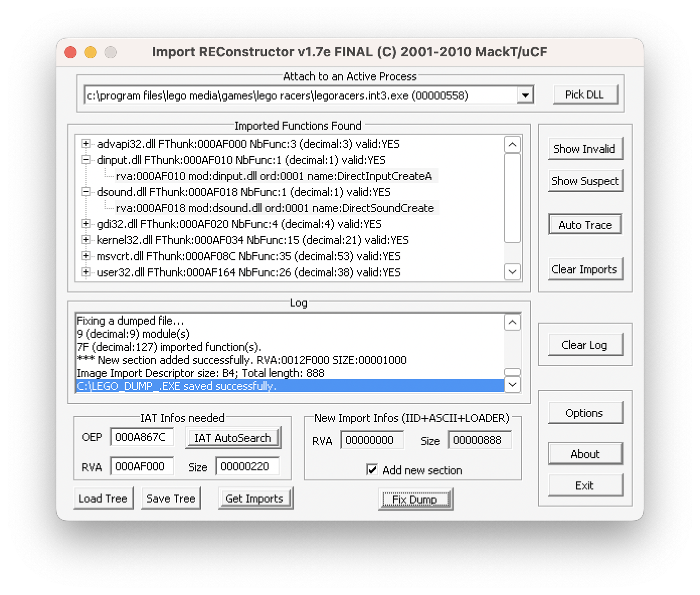Expand the gdi32.dll tree node

coord(86,224)
